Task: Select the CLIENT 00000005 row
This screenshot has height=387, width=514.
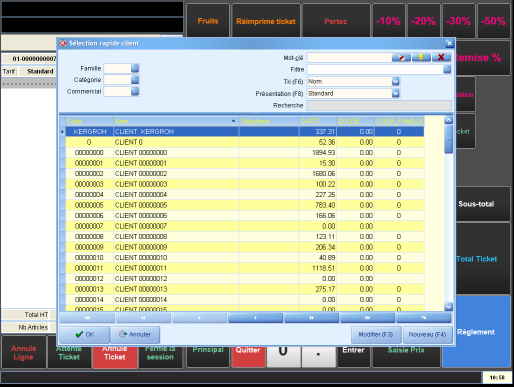Action: pos(242,205)
